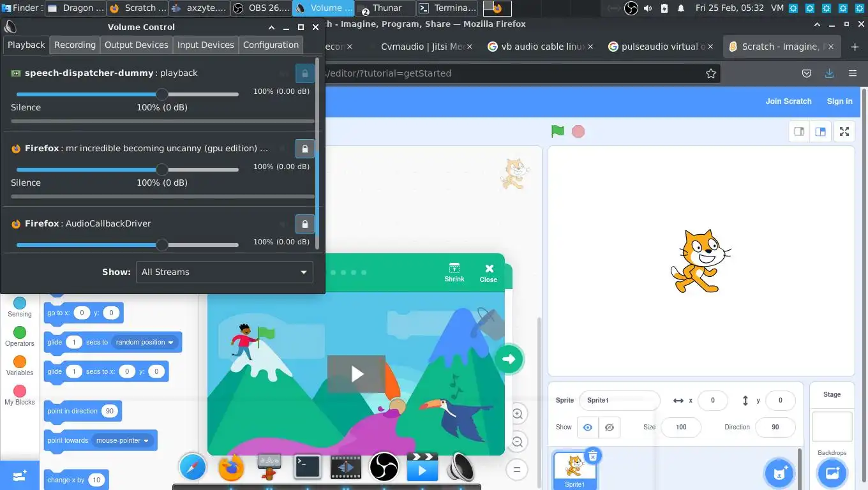Open the Show All Streams dropdown

(x=225, y=272)
